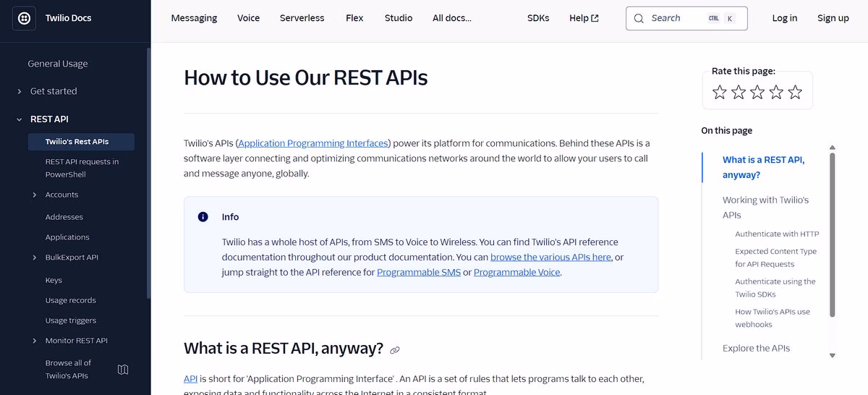Open the Flex docs menu
Viewport: 868px width, 395px height.
[x=354, y=18]
